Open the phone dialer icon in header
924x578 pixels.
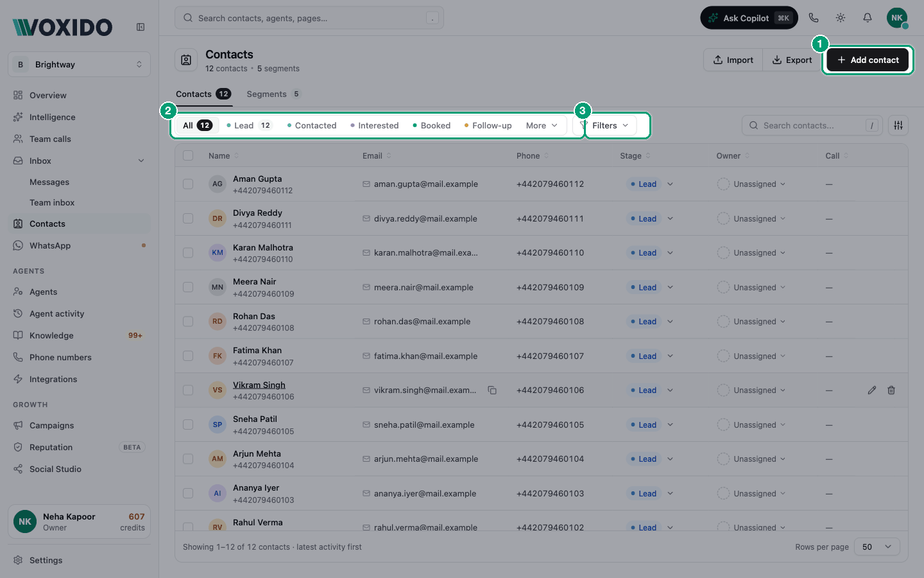[x=814, y=18]
